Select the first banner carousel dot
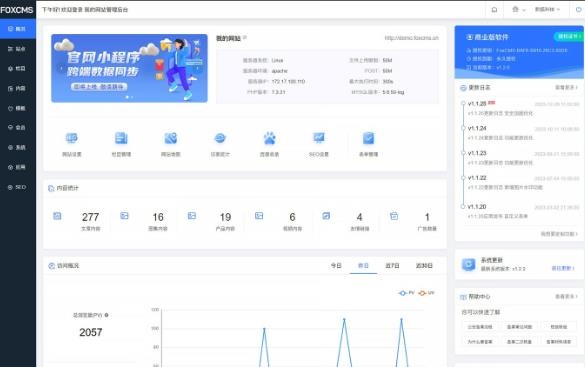The image size is (585, 367). tap(127, 97)
